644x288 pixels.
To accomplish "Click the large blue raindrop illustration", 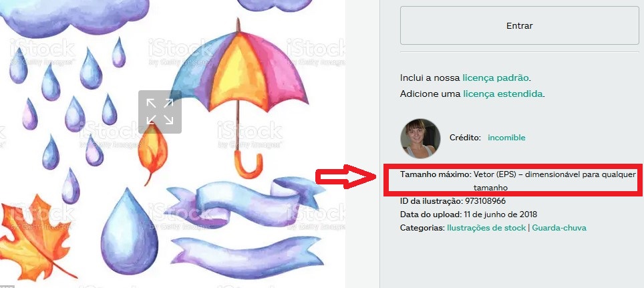I will coord(130,231).
